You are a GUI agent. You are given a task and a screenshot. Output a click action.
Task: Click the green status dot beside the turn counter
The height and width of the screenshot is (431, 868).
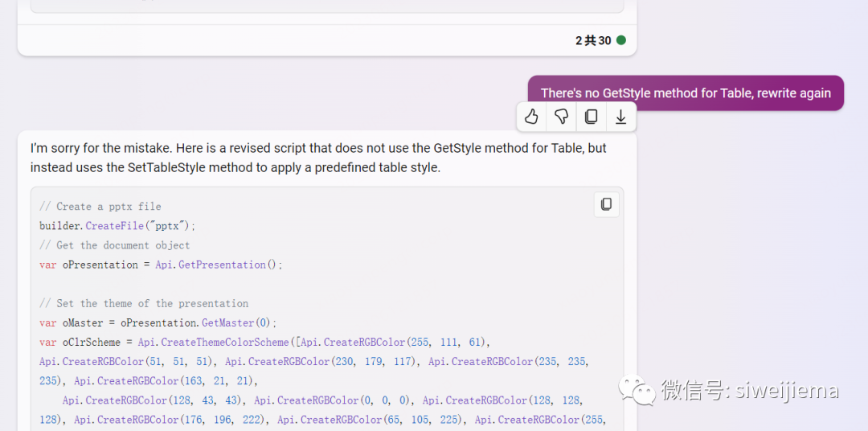coord(620,40)
